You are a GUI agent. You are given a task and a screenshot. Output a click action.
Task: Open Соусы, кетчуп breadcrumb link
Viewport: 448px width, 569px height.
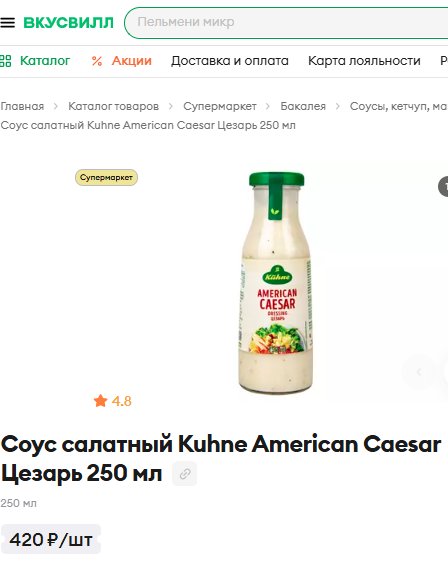coord(399,106)
